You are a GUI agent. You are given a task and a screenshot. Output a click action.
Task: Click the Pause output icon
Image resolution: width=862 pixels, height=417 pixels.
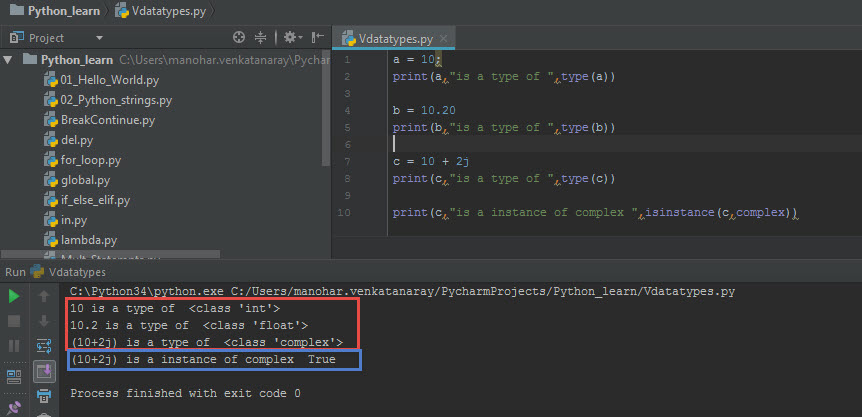[x=14, y=346]
